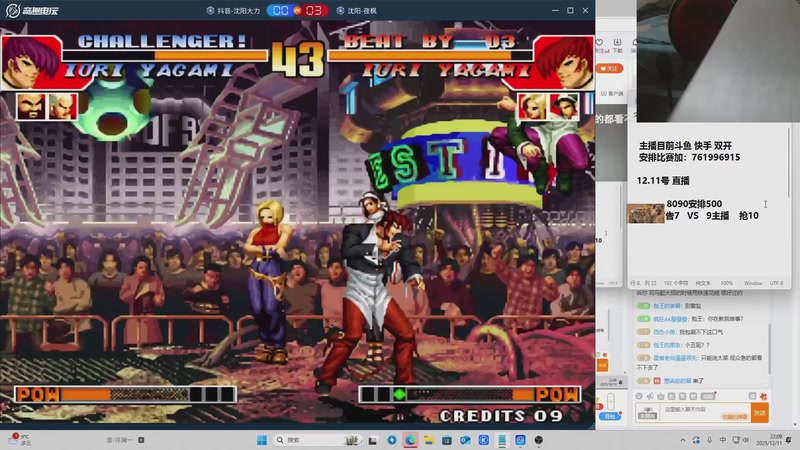Click the webcam video overlay
Image resolution: width=800 pixels, height=450 pixels.
click(718, 61)
